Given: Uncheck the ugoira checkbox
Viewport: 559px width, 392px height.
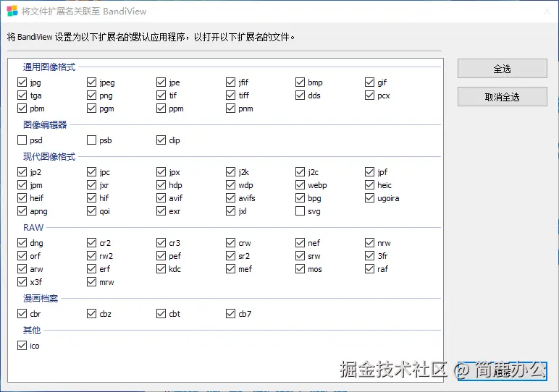Looking at the screenshot, I should [x=370, y=198].
